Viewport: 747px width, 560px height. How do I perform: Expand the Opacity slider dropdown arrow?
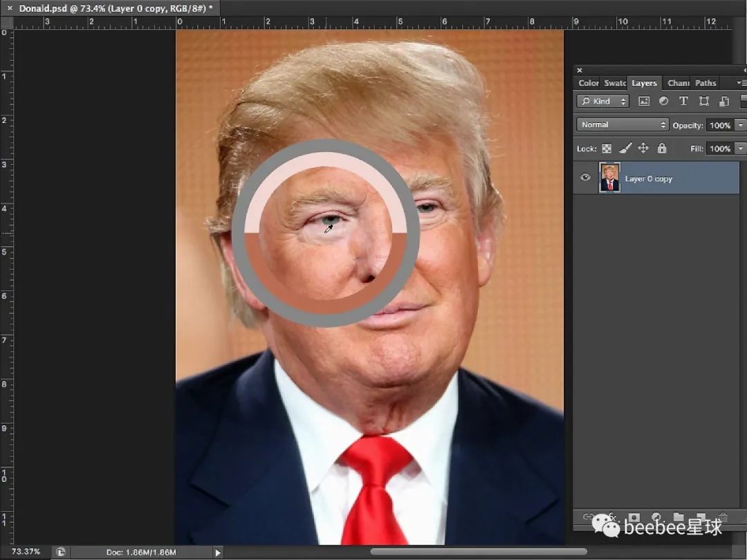pos(741,125)
